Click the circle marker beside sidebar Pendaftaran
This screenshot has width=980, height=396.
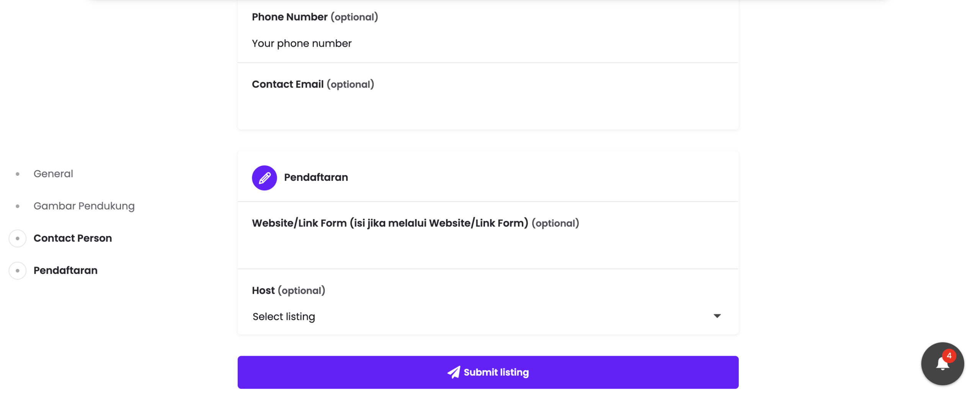(18, 270)
